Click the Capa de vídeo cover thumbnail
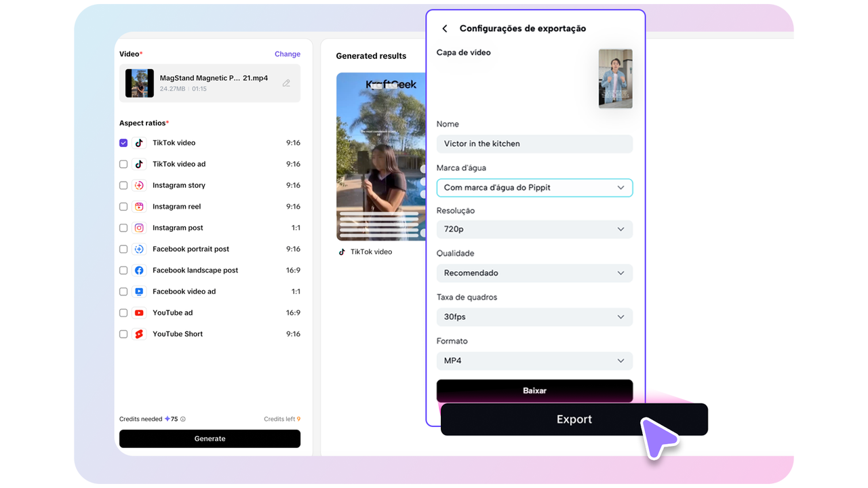Image resolution: width=868 pixels, height=488 pixels. [616, 79]
